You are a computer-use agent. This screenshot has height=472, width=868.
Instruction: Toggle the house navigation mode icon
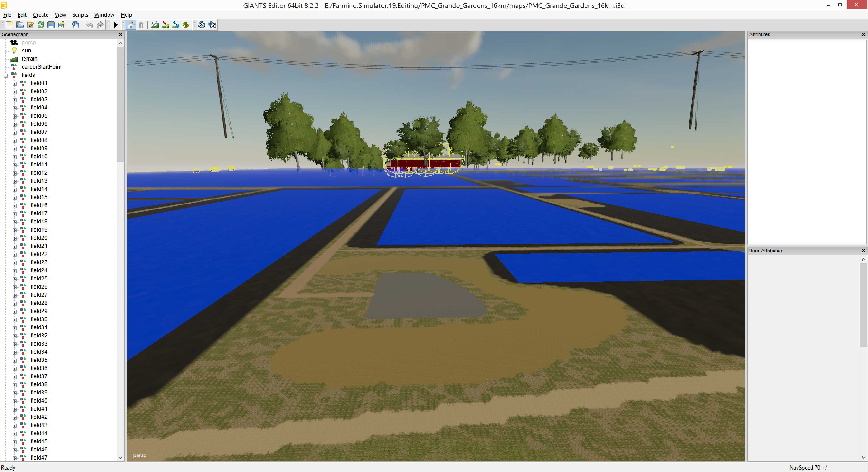(131, 25)
